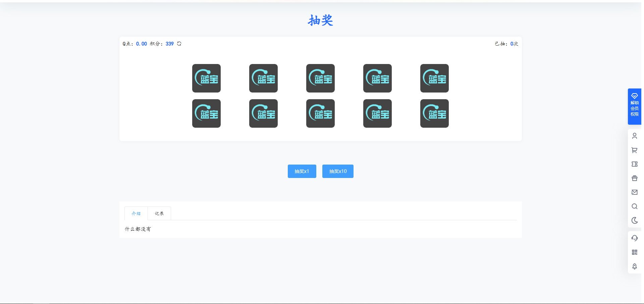Image resolution: width=644 pixels, height=304 pixels.
Task: Click the refresh icon next to 积分 339
Action: tap(179, 44)
